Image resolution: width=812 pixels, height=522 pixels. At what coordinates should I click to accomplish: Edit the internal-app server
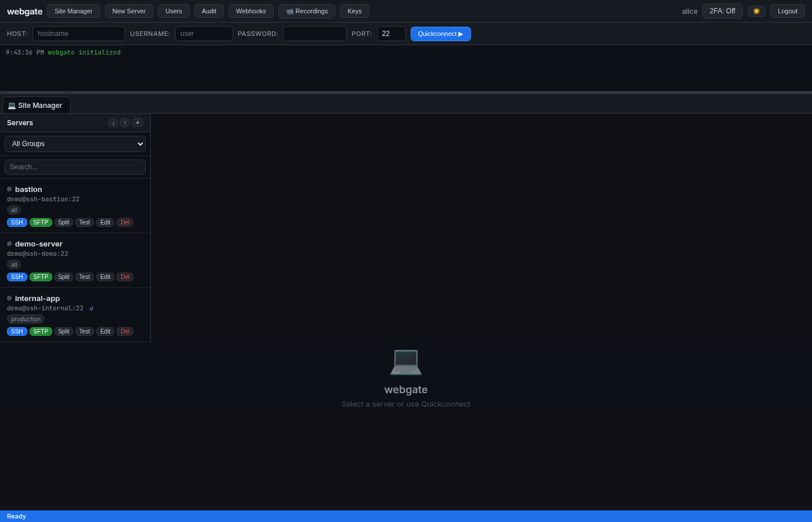click(105, 332)
